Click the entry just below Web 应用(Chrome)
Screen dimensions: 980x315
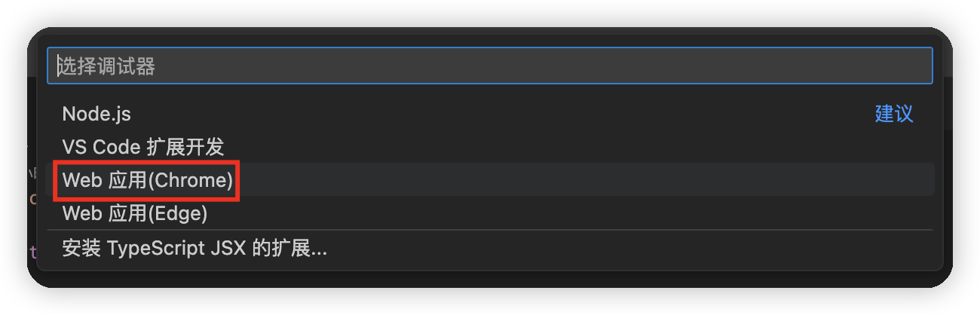click(490, 213)
